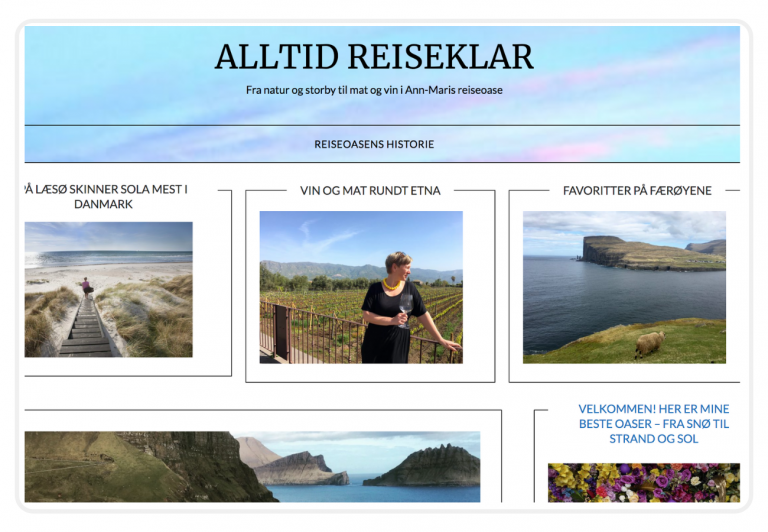View the wide Faroe islands fjord photo
Viewport: 768px width, 532px height.
(252, 466)
